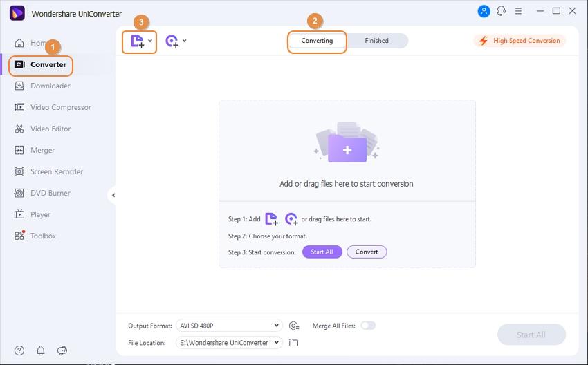The height and width of the screenshot is (365, 588).
Task: Open the output folder icon
Action: (293, 342)
